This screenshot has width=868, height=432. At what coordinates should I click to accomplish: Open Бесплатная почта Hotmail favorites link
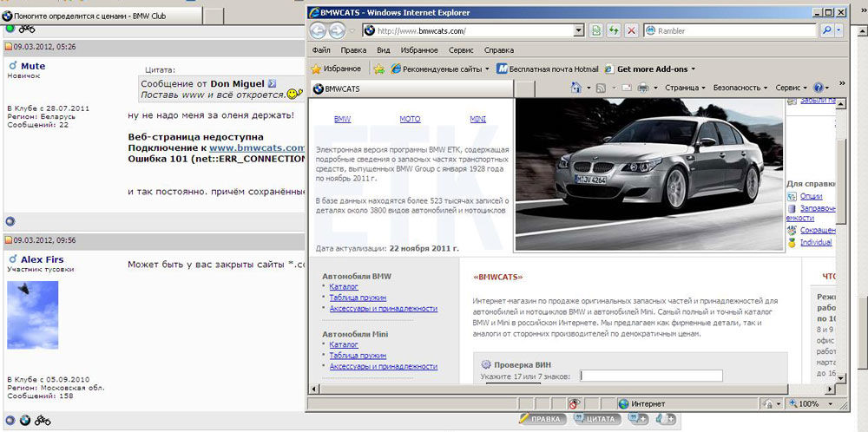point(547,69)
